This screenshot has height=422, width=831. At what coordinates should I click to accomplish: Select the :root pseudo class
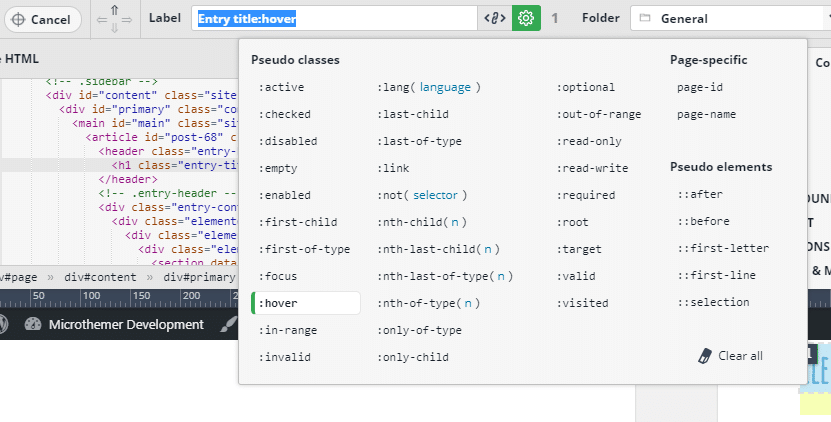coord(572,223)
